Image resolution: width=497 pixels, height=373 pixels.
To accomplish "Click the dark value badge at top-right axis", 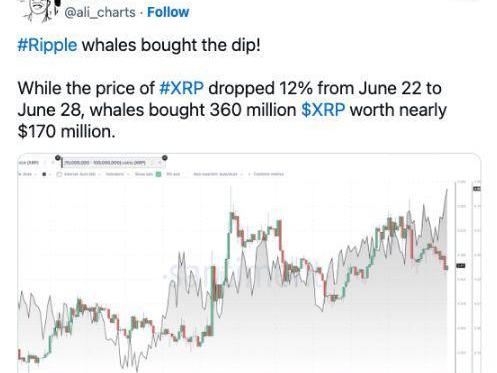I will (477, 189).
